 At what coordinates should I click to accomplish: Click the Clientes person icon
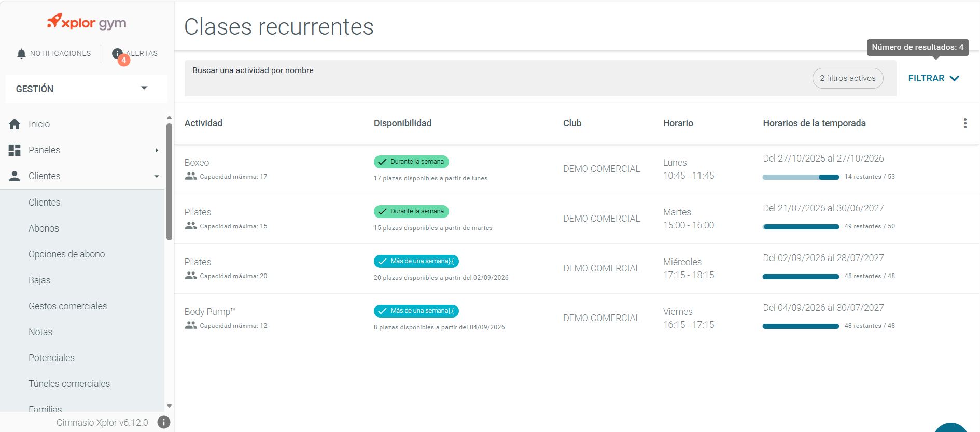tap(15, 176)
